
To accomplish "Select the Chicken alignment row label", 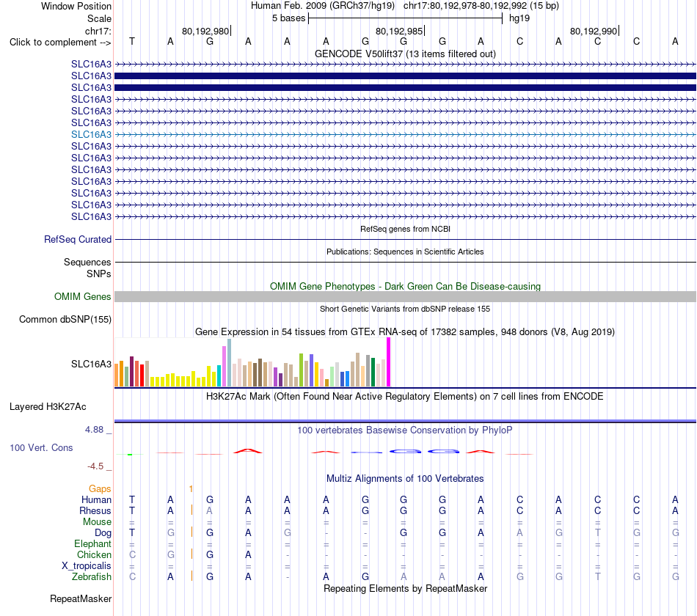I will click(x=94, y=554).
